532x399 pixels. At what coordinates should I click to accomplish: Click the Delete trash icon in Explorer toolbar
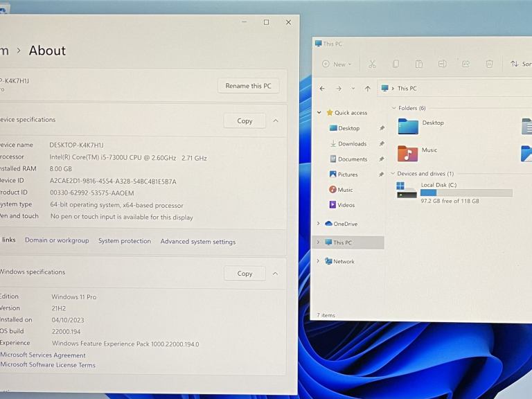pos(489,64)
